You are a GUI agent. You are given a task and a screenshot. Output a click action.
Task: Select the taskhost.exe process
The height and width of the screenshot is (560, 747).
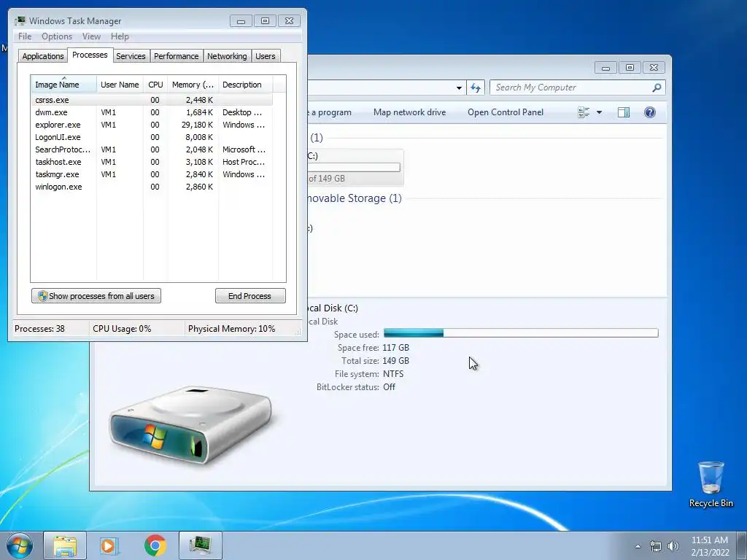click(152, 162)
